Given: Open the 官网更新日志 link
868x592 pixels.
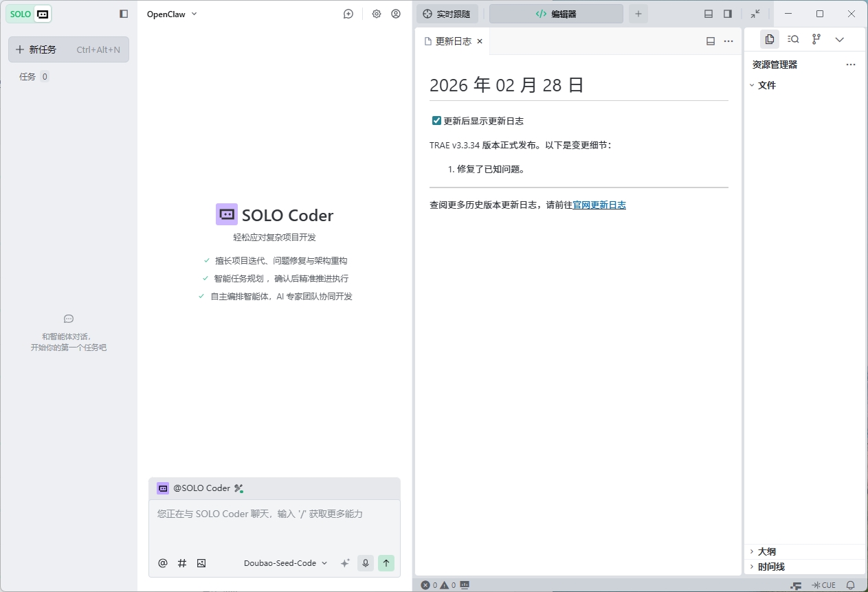Looking at the screenshot, I should tap(599, 205).
